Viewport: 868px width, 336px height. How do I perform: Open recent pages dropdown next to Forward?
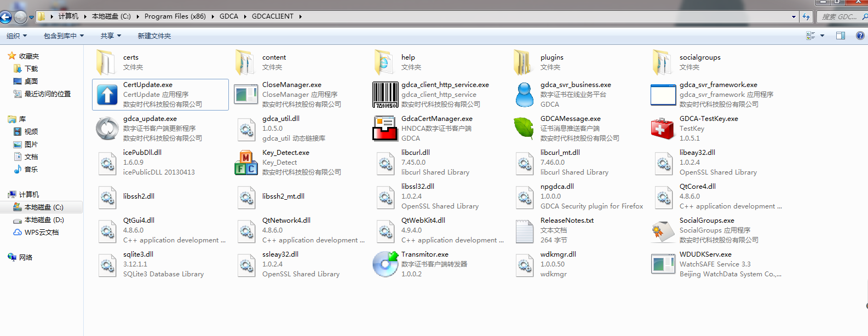(31, 17)
